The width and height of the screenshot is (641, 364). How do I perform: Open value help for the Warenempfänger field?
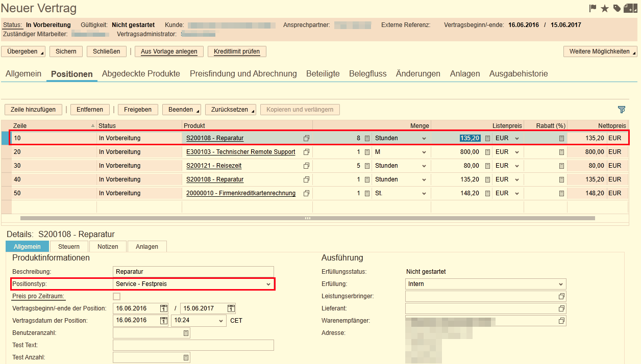pos(561,321)
